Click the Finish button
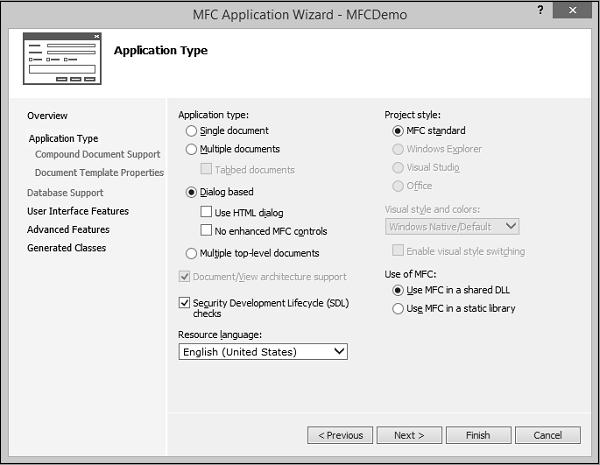Image resolution: width=600 pixels, height=465 pixels. click(478, 435)
